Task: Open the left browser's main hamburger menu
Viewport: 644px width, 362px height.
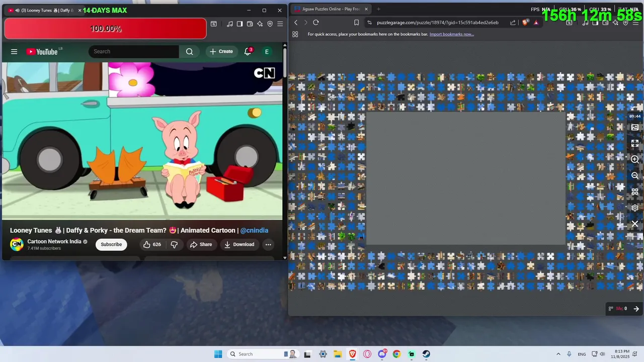Action: (280, 24)
